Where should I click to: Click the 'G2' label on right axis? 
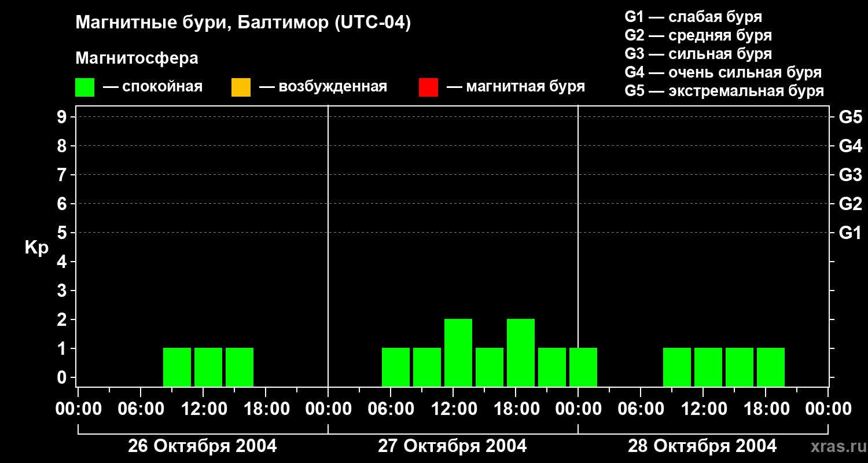pos(850,204)
